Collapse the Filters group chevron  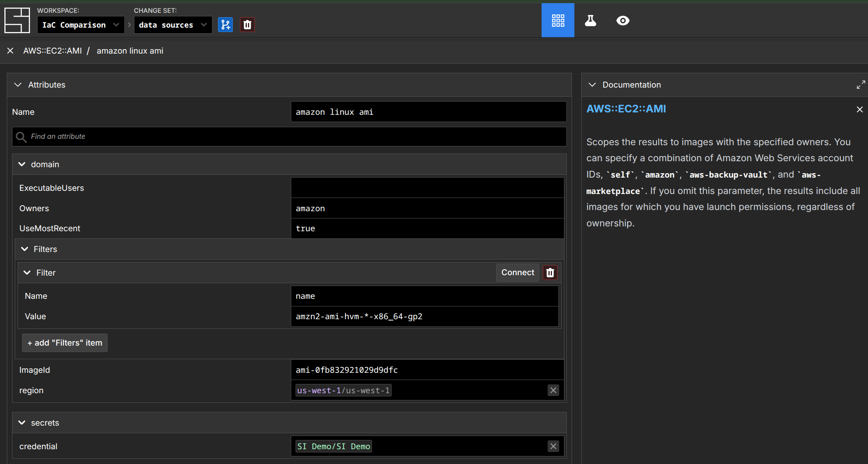pyautogui.click(x=24, y=249)
